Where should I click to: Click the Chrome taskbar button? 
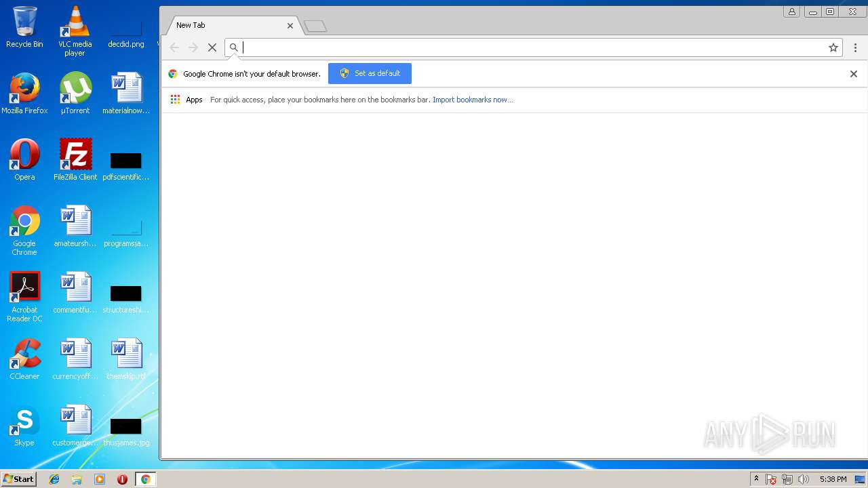[145, 479]
